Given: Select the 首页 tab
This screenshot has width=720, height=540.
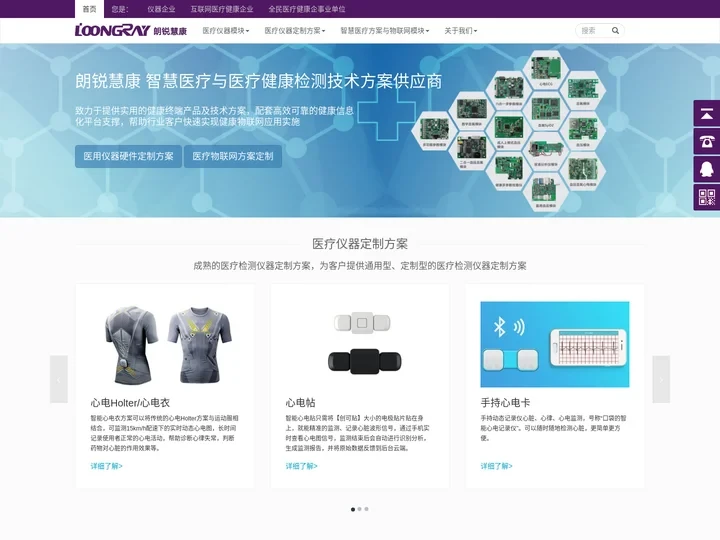Looking at the screenshot, I should (x=90, y=9).
